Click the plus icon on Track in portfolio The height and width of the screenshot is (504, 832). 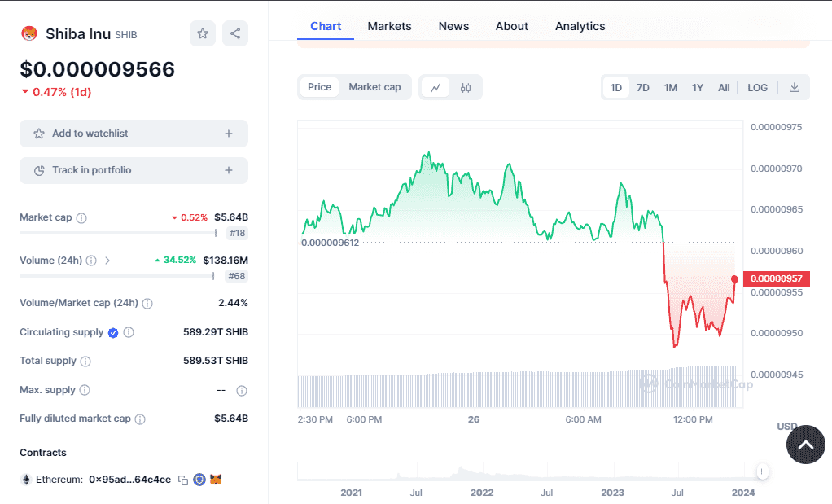click(229, 170)
